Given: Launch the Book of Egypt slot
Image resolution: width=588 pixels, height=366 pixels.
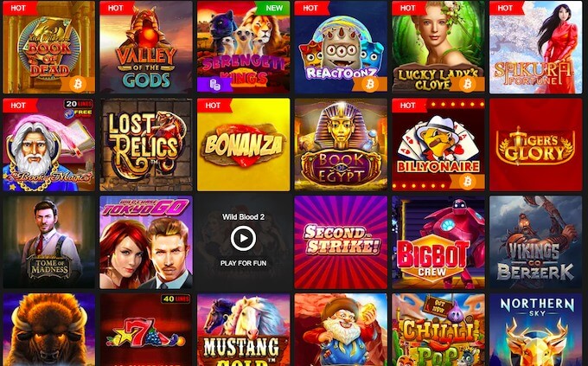Looking at the screenshot, I should point(341,144).
